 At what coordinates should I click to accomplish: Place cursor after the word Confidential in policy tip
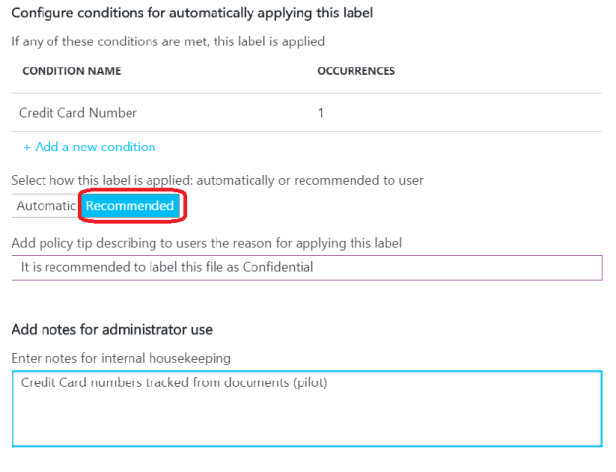(315, 267)
